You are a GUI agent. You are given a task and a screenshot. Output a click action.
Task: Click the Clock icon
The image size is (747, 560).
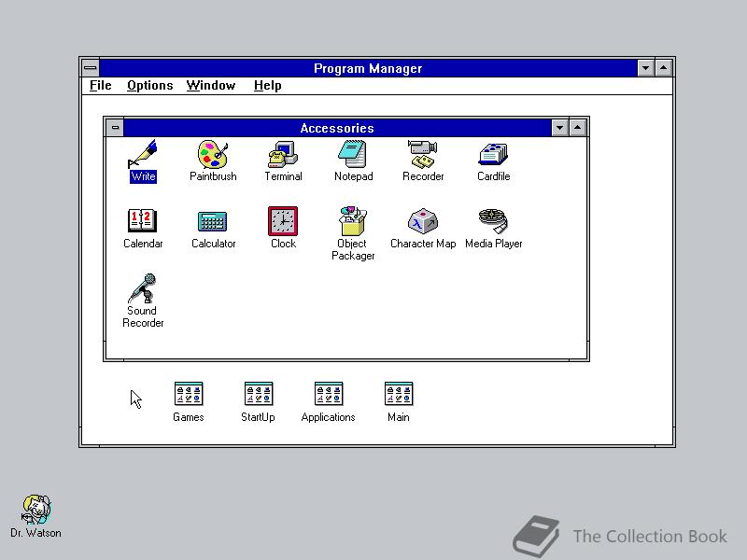point(283,221)
